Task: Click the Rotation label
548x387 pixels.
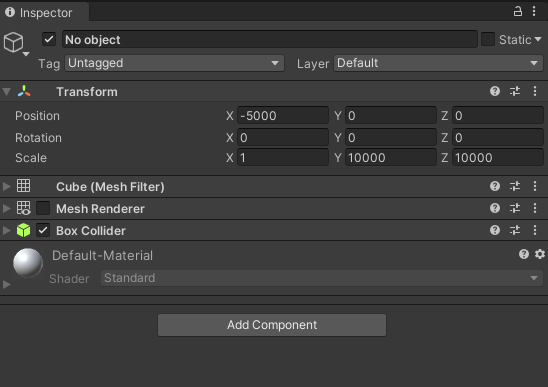Action: 38,138
